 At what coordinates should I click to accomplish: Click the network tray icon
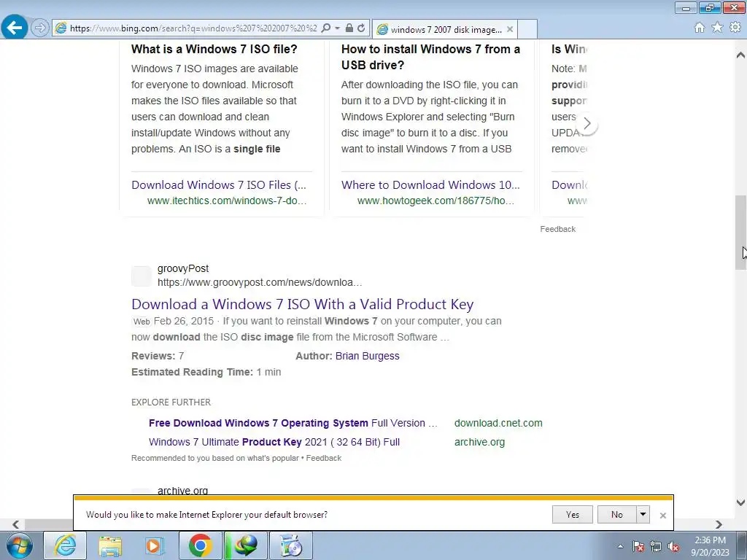click(656, 547)
